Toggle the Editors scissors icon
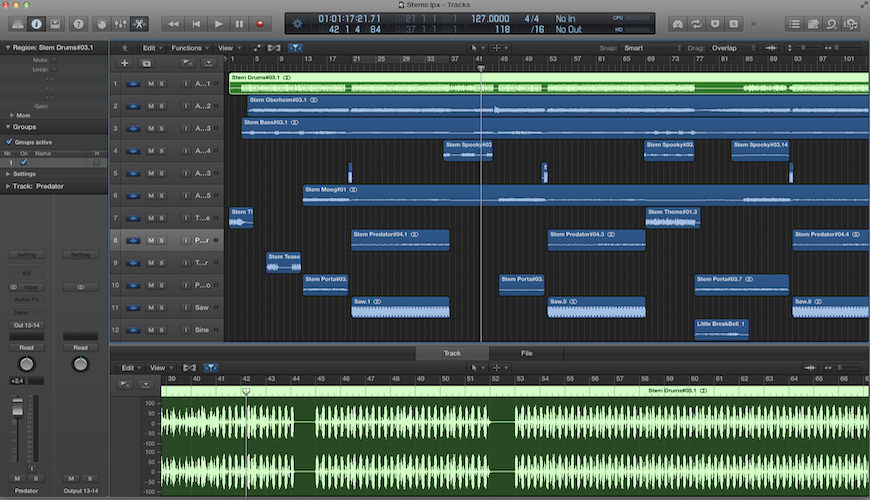 pos(139,24)
